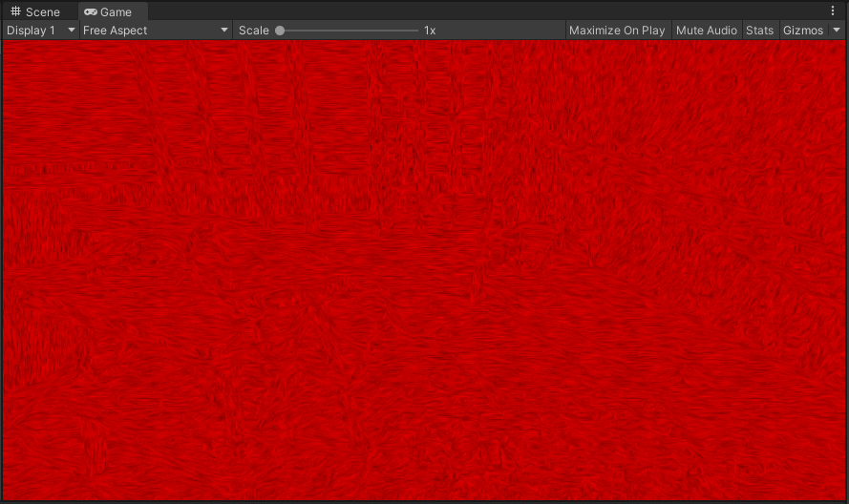The width and height of the screenshot is (849, 504).
Task: Click the Scale 1x value text
Action: tap(430, 31)
